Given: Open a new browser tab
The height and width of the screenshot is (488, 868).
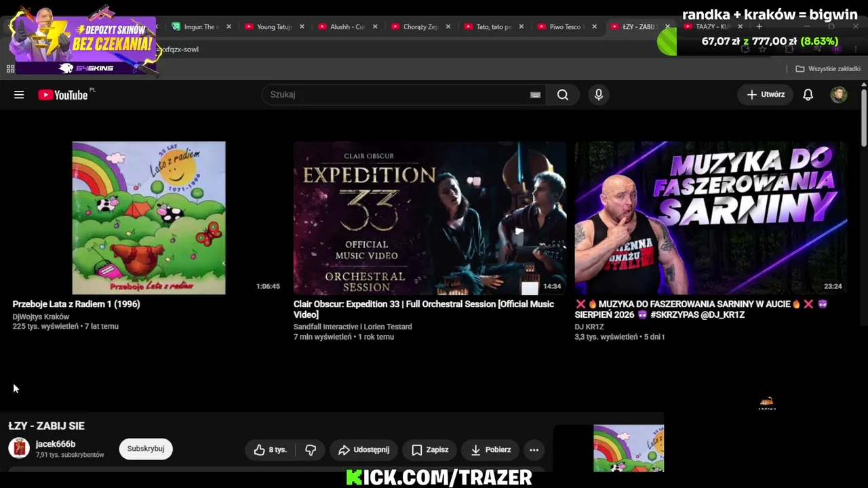Looking at the screenshot, I should pyautogui.click(x=759, y=27).
